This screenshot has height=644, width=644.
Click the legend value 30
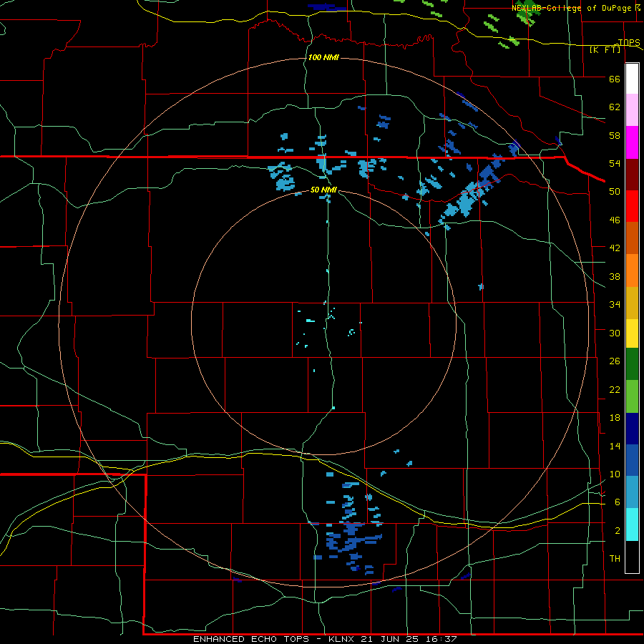[615, 333]
